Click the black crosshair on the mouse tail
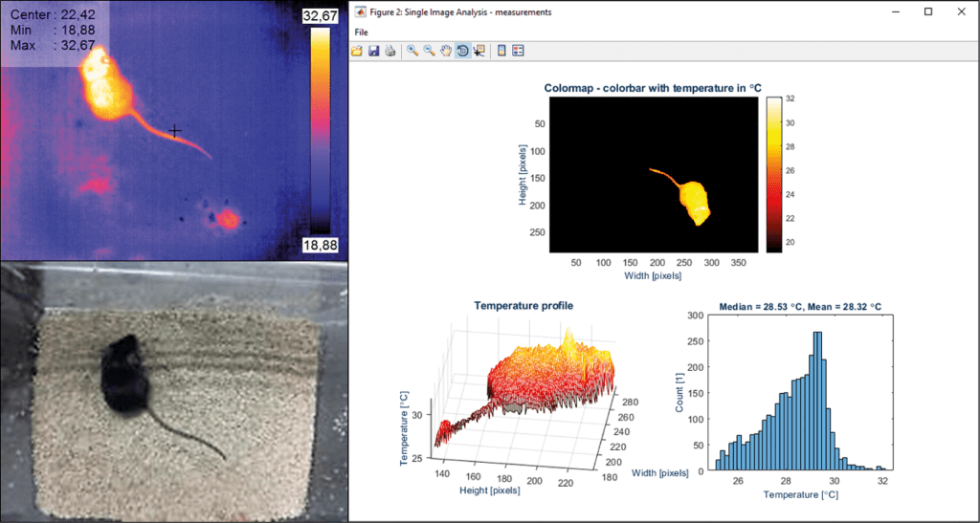 point(174,131)
